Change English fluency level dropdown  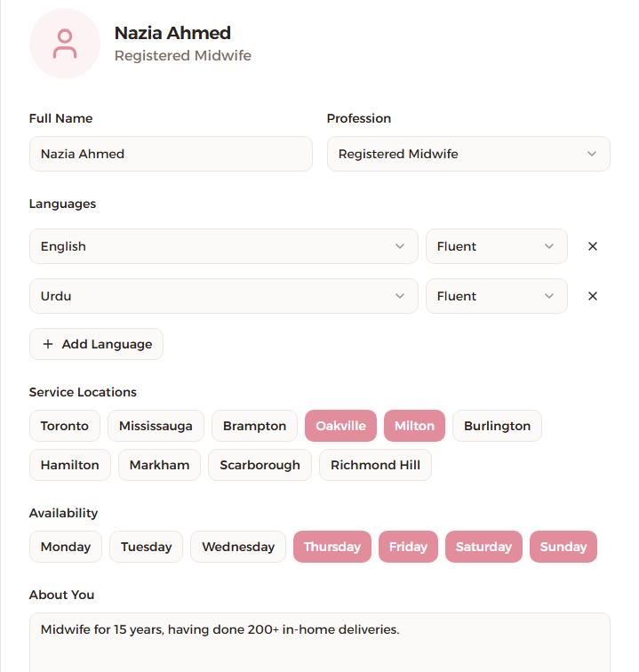[496, 246]
